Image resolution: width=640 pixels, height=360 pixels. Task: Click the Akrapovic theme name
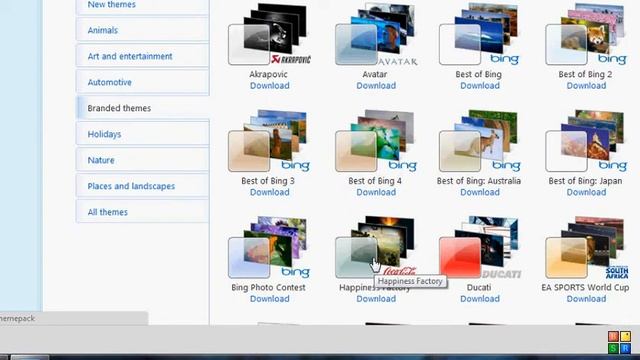268,74
